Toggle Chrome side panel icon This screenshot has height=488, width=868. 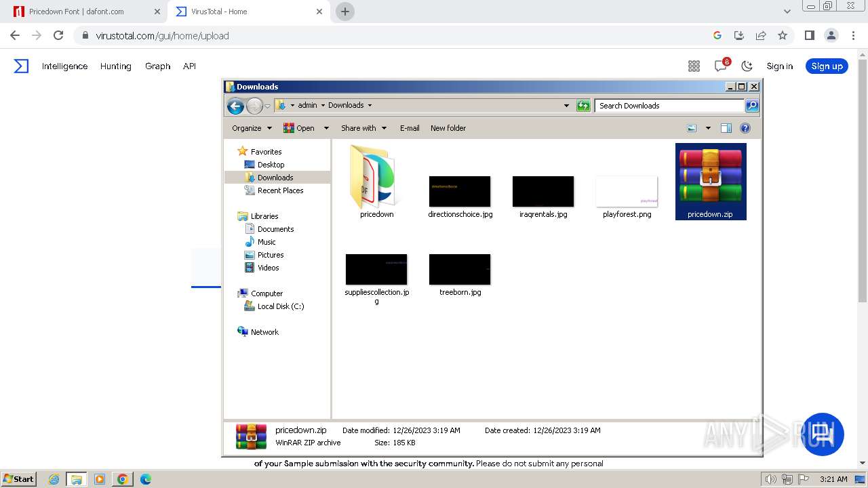pyautogui.click(x=809, y=35)
